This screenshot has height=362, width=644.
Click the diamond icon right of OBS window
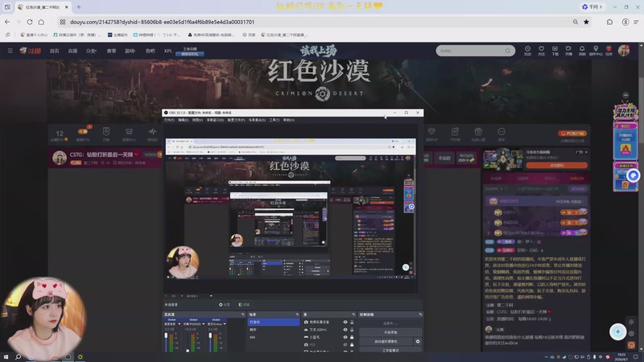click(x=431, y=131)
